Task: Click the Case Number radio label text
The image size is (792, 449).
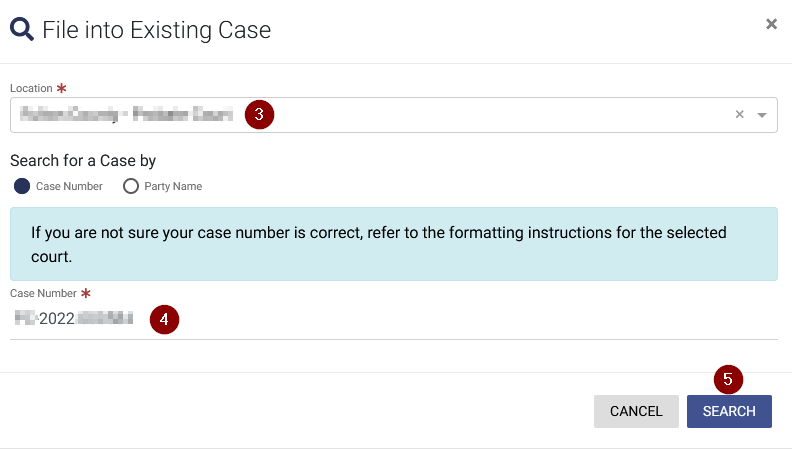Action: [x=69, y=186]
